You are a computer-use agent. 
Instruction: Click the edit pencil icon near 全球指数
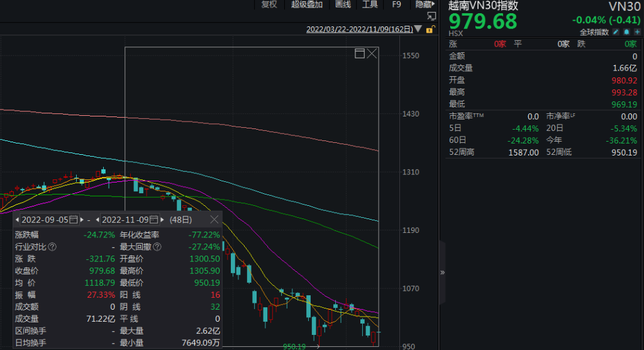tap(616, 32)
